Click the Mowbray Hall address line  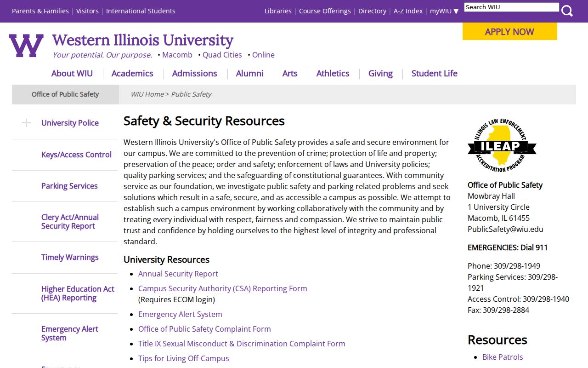(491, 196)
